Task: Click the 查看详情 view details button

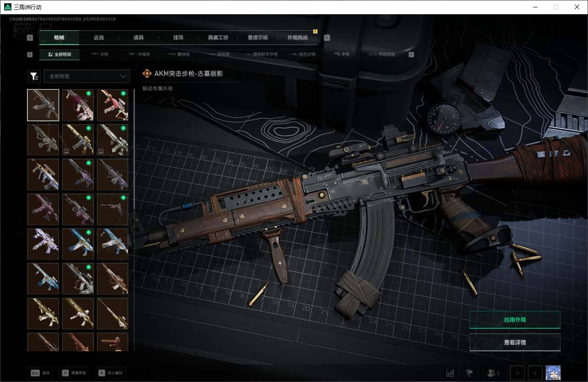Action: pyautogui.click(x=515, y=342)
